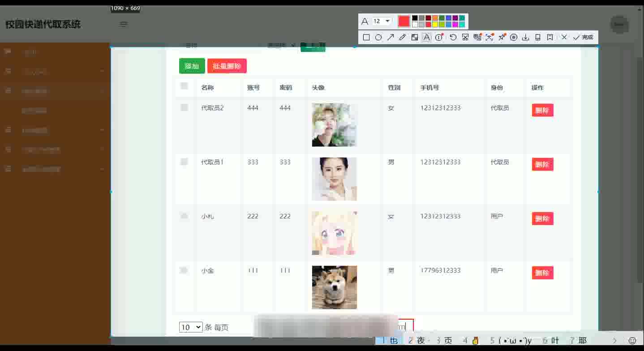The width and height of the screenshot is (644, 351).
Task: Select the ellipse drawing tool
Action: point(378,38)
